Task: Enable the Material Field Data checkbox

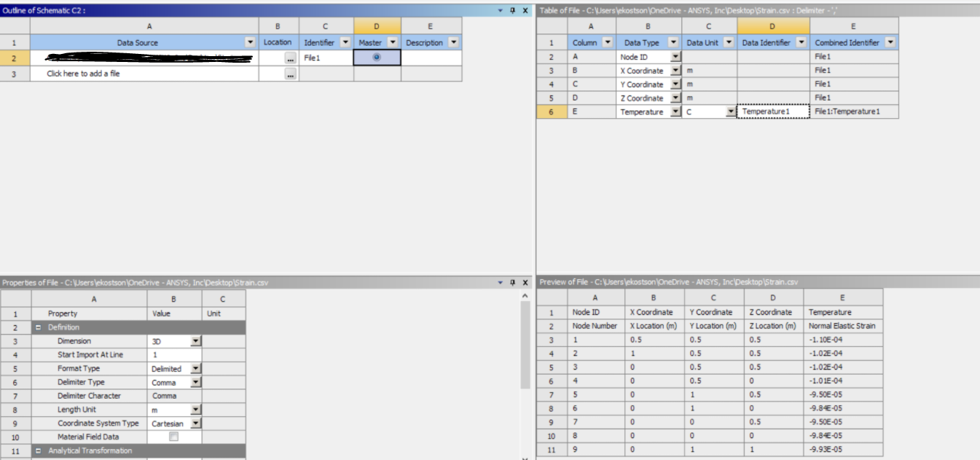Action: tap(173, 437)
